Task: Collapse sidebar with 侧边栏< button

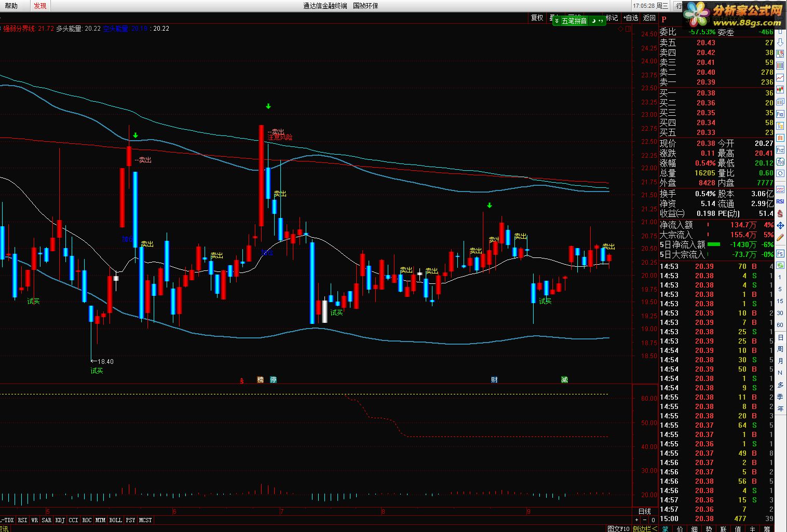Action: tap(645, 529)
